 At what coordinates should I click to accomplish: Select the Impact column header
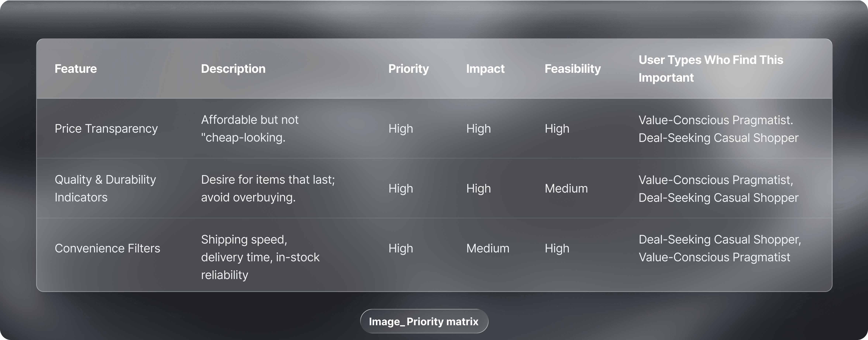coord(485,69)
